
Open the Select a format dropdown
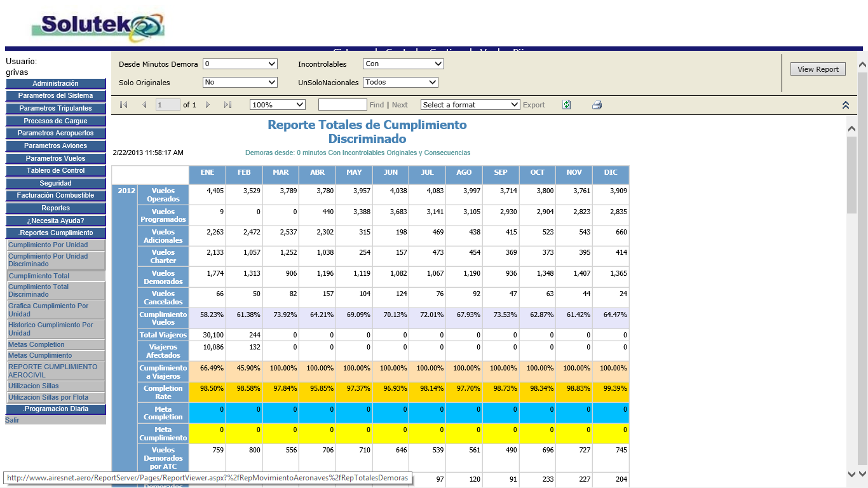470,105
